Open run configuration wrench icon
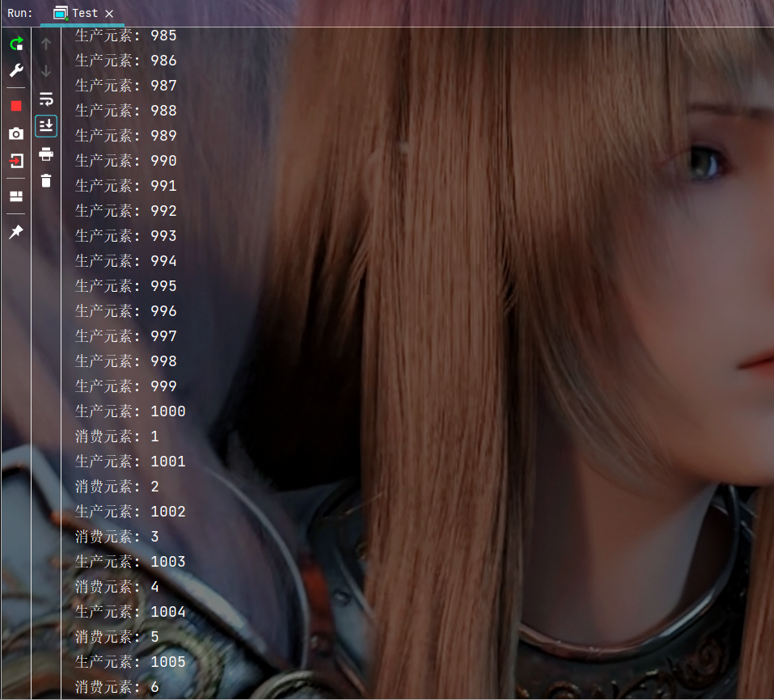Viewport: 774px width, 700px height. [16, 70]
